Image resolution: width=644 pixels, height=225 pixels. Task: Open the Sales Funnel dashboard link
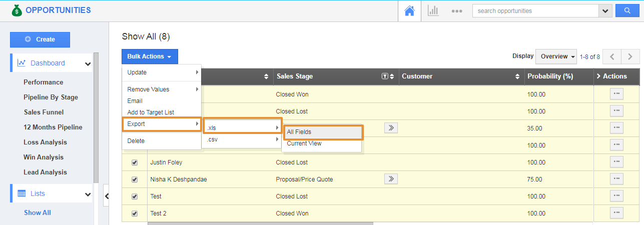(x=44, y=112)
